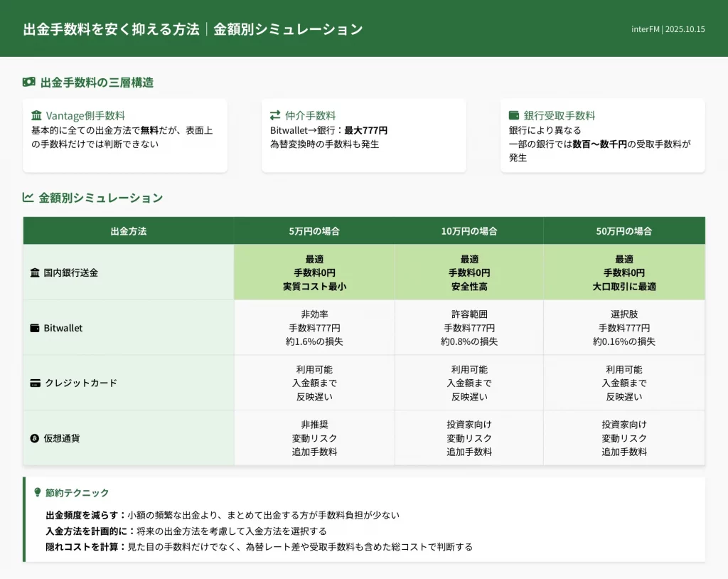Click the bank icon next to Vantage側手数料
Screen dimensions: 728x579
(36, 115)
